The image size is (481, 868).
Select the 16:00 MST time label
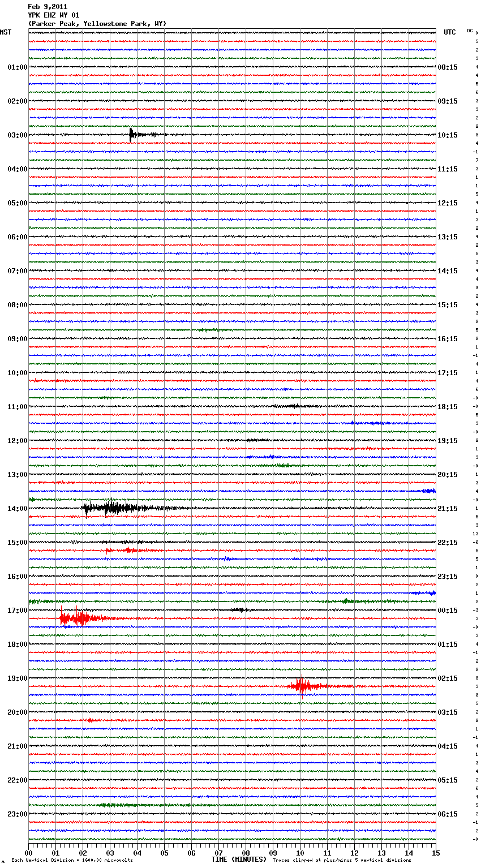18,577
